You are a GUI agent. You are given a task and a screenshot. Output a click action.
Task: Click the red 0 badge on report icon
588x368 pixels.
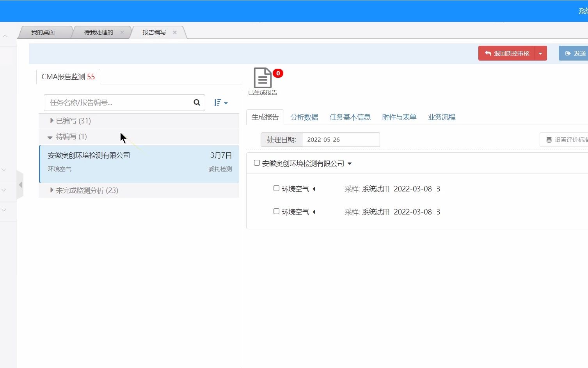(278, 73)
